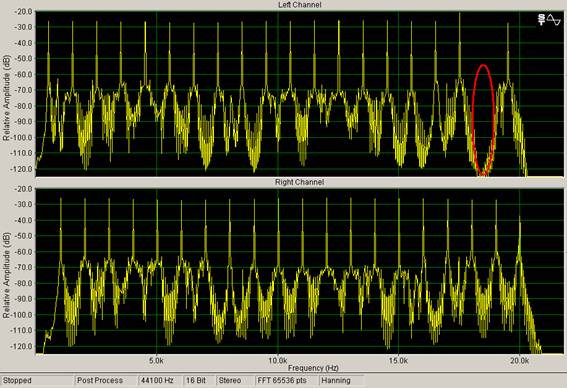Screen dimensions: 567x388
Task: Click the Right Channel title label
Action: pyautogui.click(x=299, y=182)
